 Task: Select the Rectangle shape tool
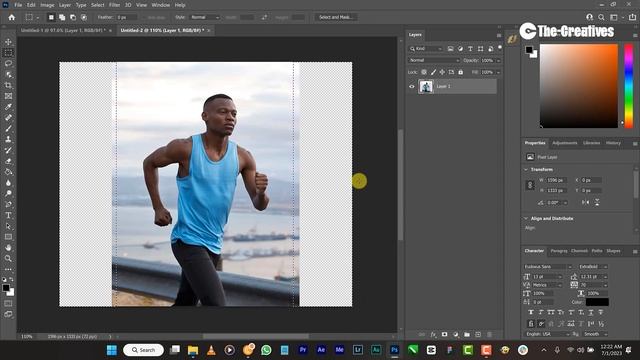tap(8, 237)
